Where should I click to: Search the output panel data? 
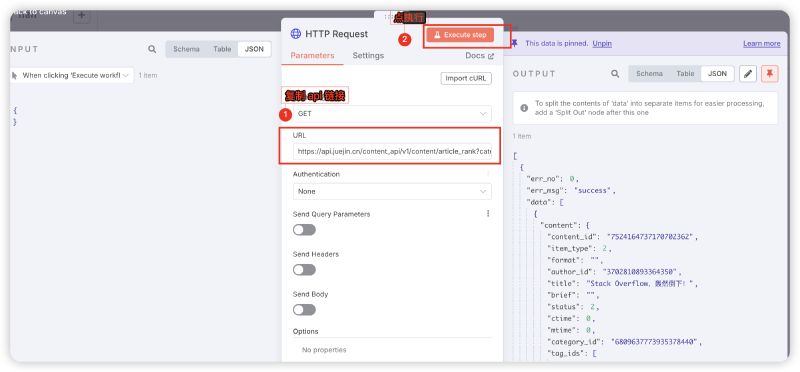[x=615, y=73]
